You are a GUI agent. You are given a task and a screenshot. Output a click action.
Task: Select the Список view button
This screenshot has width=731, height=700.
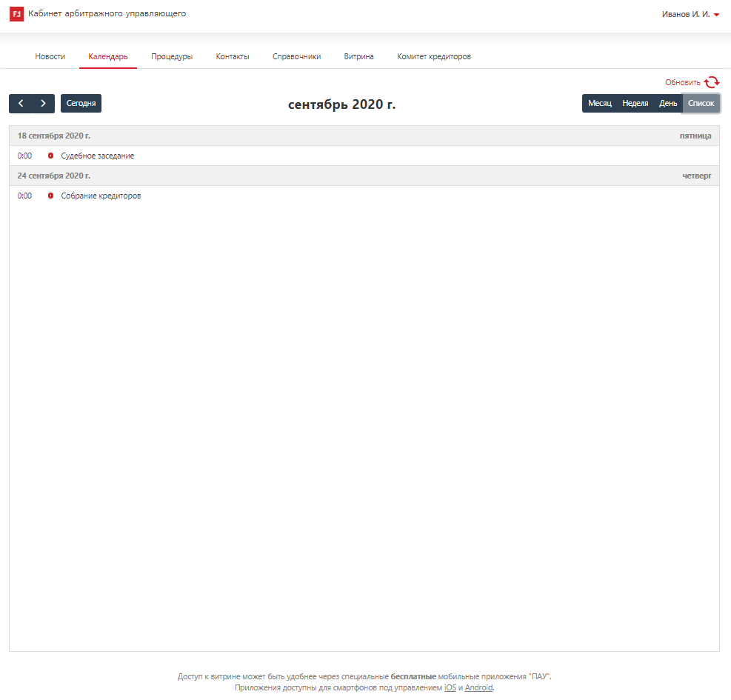click(701, 104)
